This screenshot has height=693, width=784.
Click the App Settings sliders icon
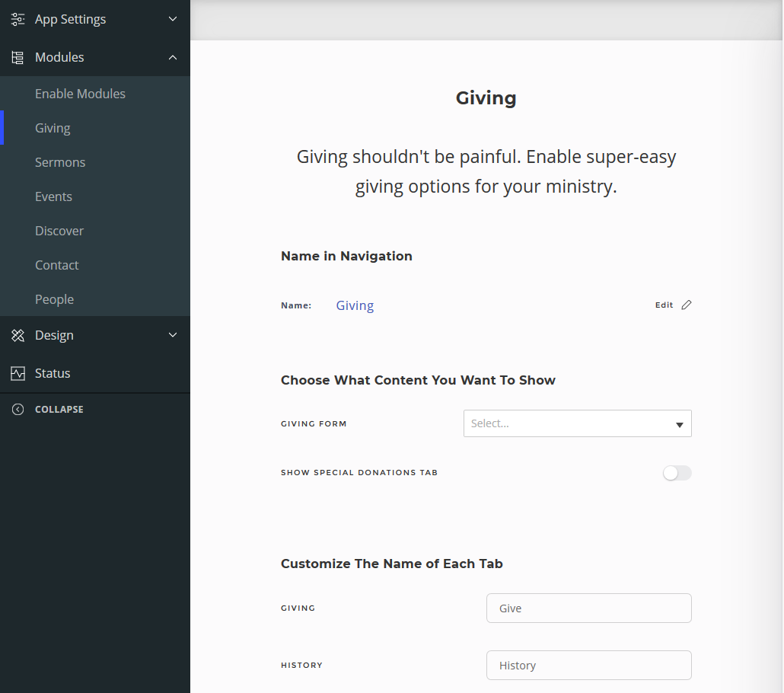pyautogui.click(x=18, y=19)
